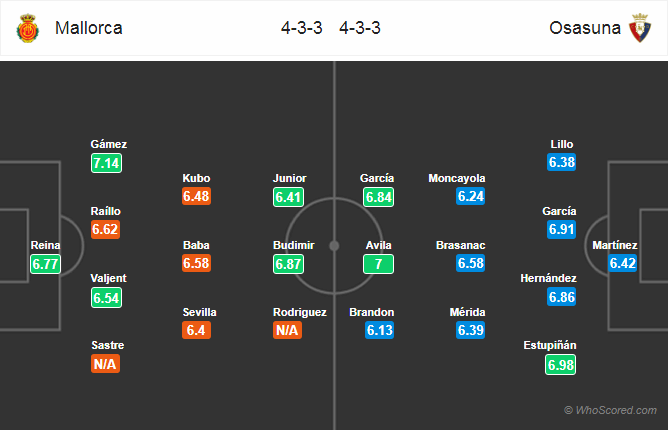Screen dimensions: 668x430
Task: Select Osasuna's 4-3-3 formation text
Action: click(360, 28)
